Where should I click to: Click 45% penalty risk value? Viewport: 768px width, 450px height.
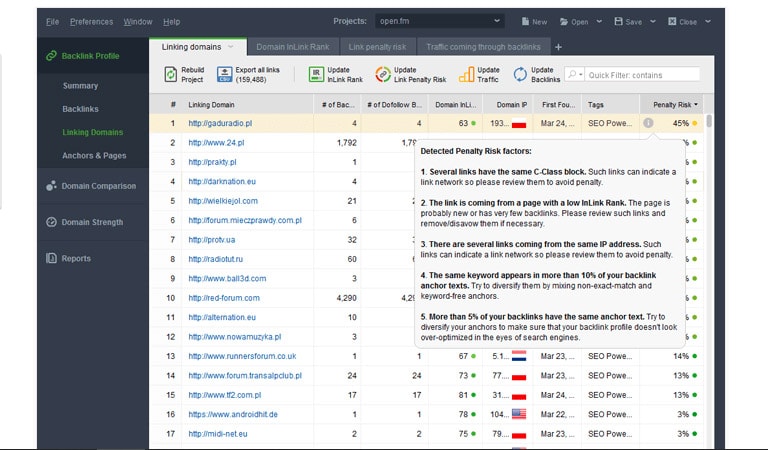pyautogui.click(x=680, y=123)
